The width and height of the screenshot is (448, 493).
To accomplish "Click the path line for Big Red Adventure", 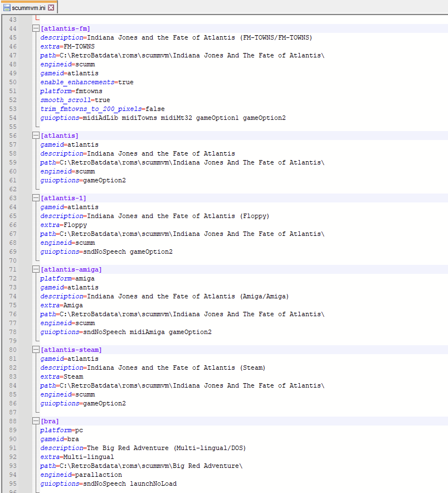I will point(141,466).
